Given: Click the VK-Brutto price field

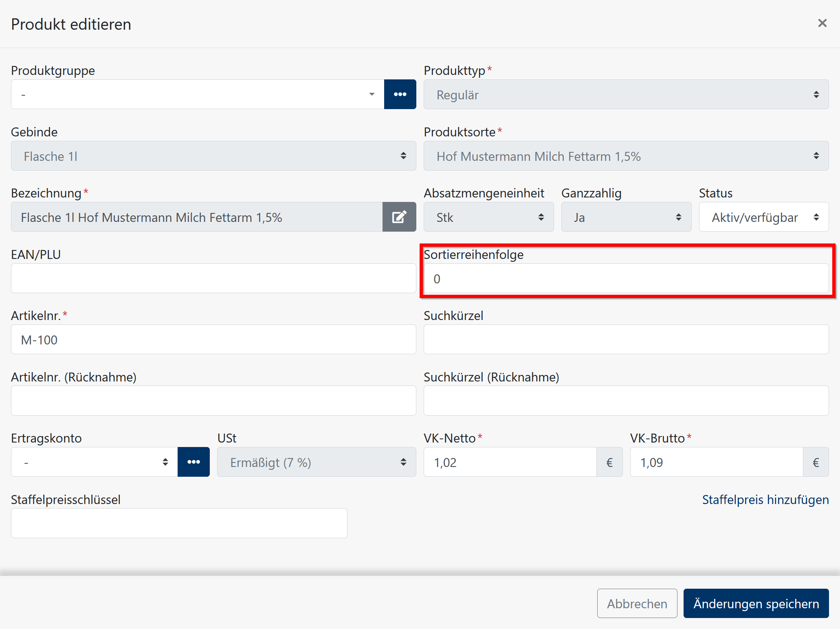Looking at the screenshot, I should pos(717,462).
